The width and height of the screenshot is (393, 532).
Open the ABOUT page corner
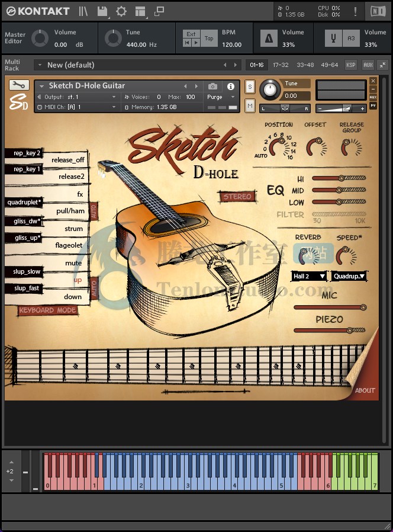365,390
